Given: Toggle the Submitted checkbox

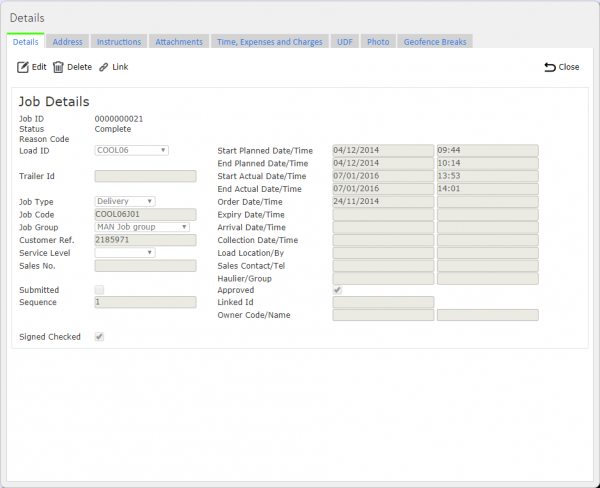Looking at the screenshot, I should pyautogui.click(x=99, y=290).
